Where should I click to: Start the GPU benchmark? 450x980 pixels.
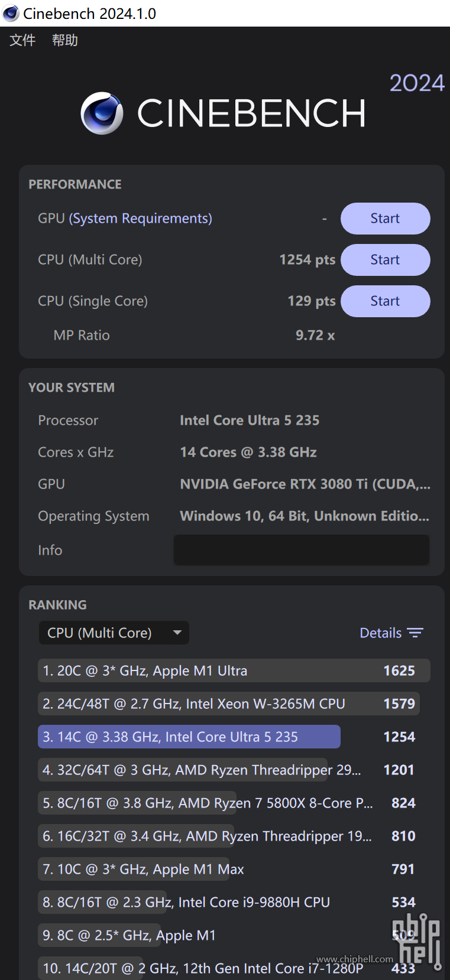pos(385,219)
